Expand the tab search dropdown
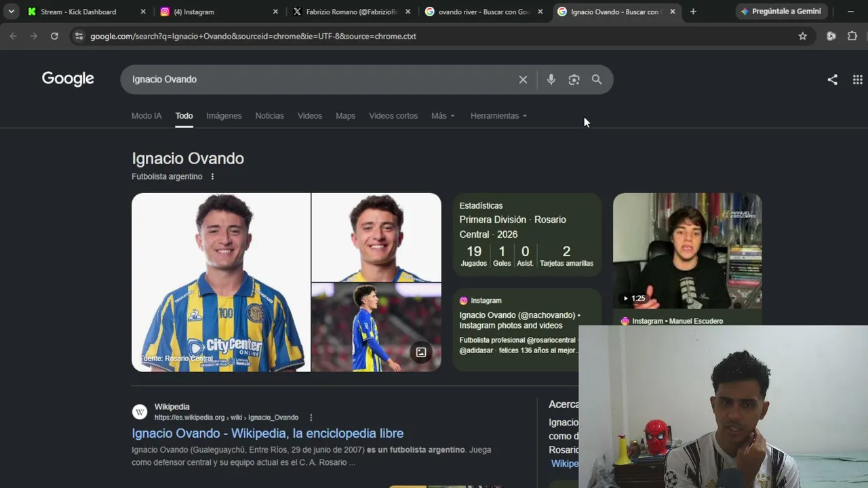868x488 pixels. [11, 12]
